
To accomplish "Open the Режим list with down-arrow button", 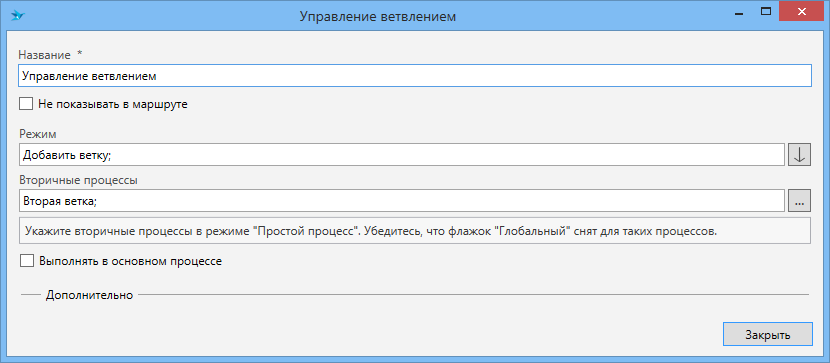I will click(x=799, y=155).
